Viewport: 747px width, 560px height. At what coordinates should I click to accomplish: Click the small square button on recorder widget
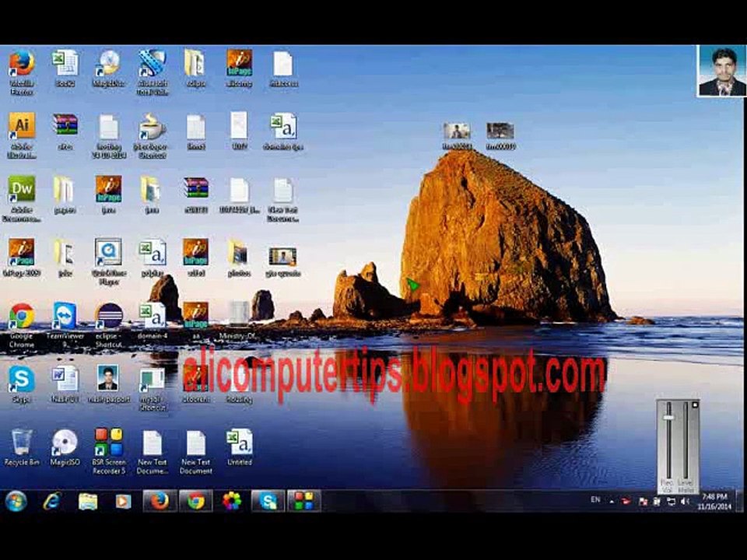[x=695, y=405]
